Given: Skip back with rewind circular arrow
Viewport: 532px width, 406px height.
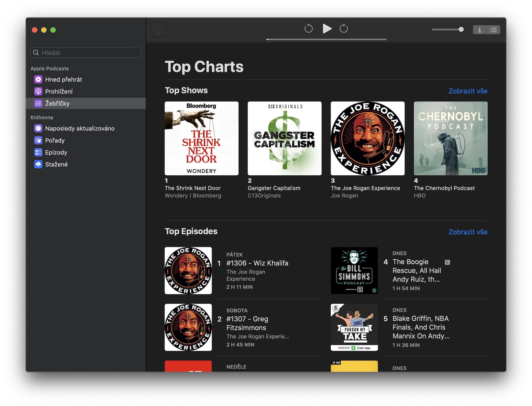Looking at the screenshot, I should pyautogui.click(x=309, y=29).
